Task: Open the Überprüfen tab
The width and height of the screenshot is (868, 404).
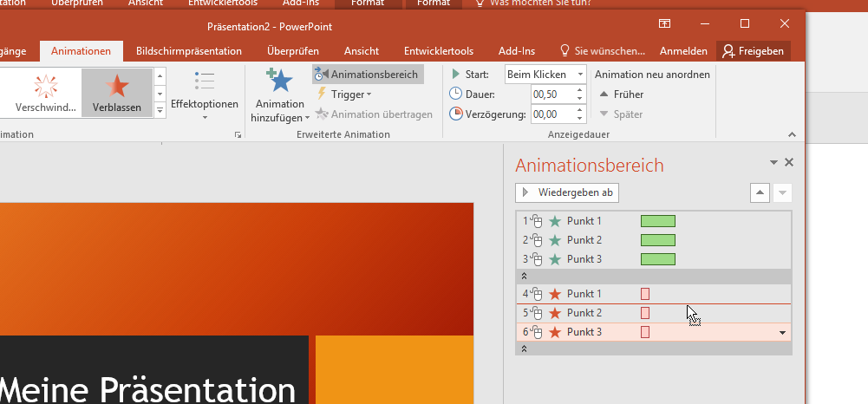Action: point(293,51)
